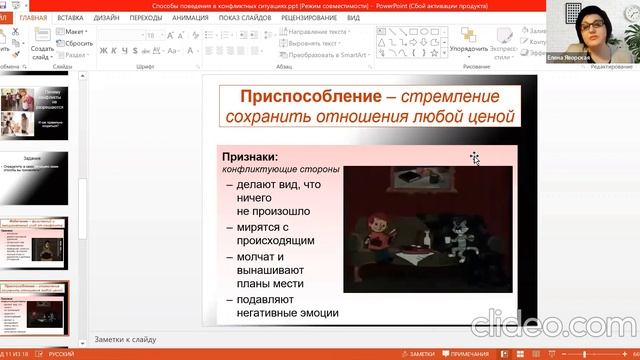
Task: Apply numbered list icon
Action: [x=226, y=36]
